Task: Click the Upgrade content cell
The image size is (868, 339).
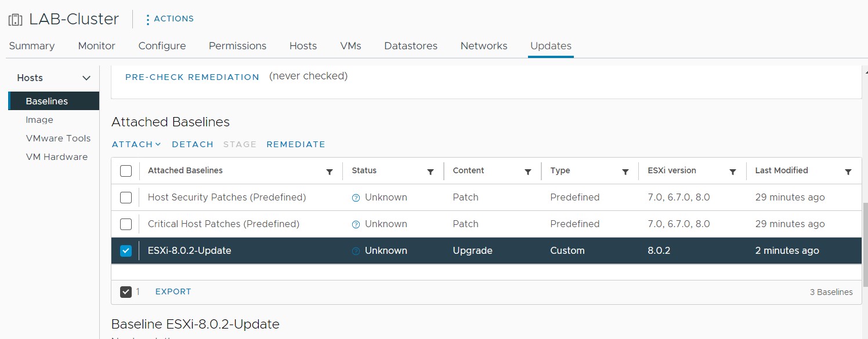Action: [x=472, y=251]
